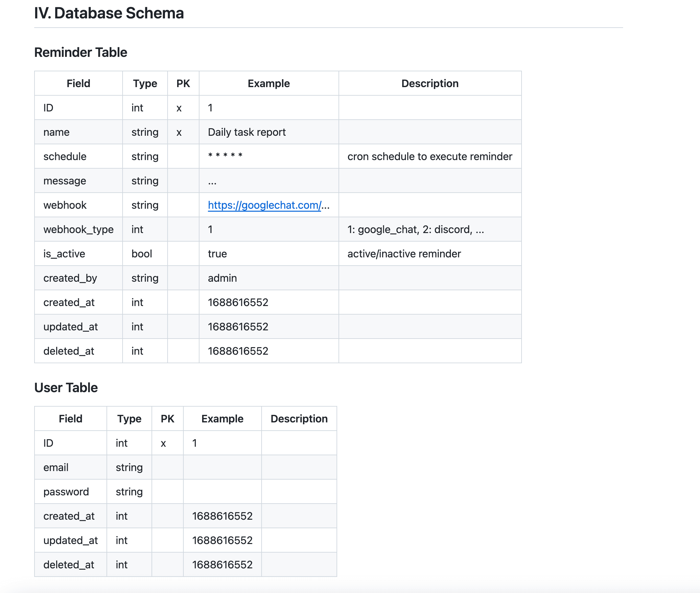Click the 'Reminder Table' heading
Screen dimensions: 700x593
point(81,53)
